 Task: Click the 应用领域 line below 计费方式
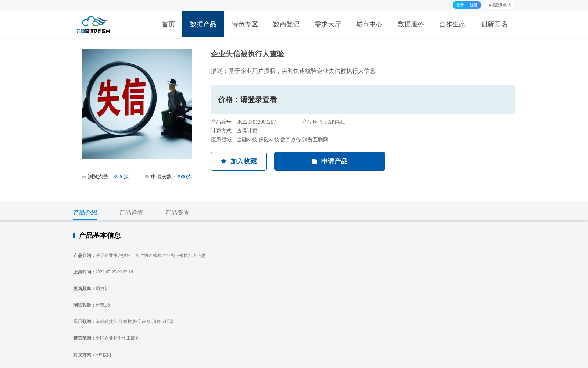click(270, 140)
